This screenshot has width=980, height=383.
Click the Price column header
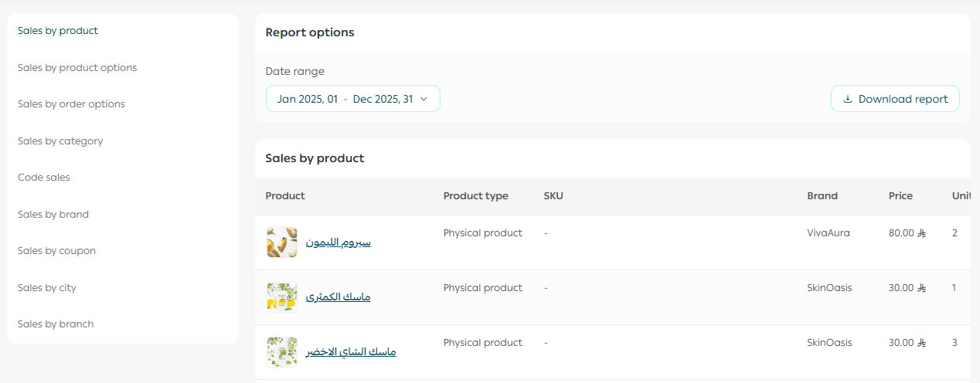pos(900,196)
